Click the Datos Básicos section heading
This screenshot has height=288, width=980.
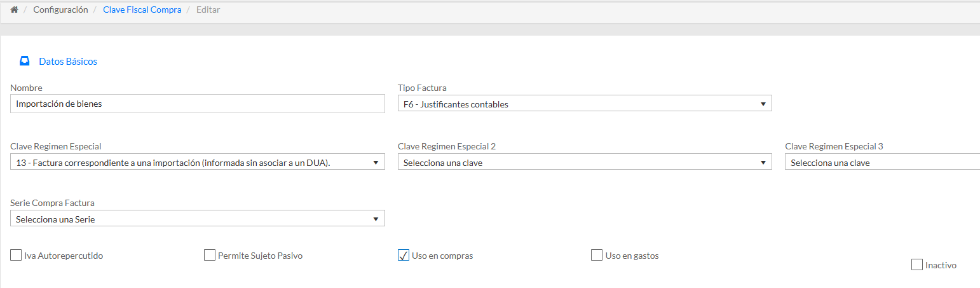pos(68,62)
